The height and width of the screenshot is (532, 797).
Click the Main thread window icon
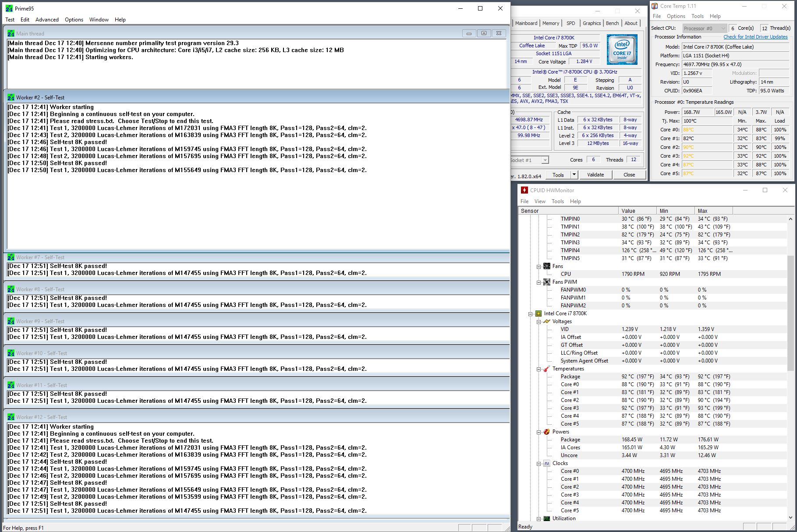pos(11,33)
